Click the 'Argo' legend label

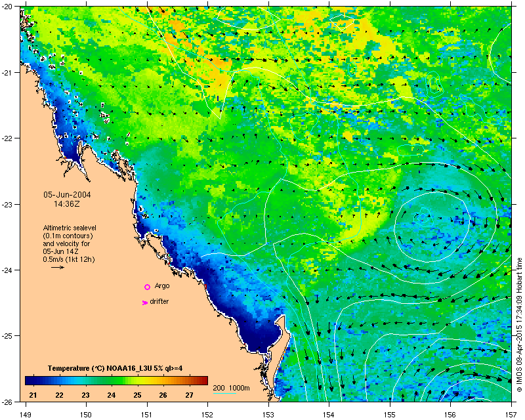[x=162, y=286]
